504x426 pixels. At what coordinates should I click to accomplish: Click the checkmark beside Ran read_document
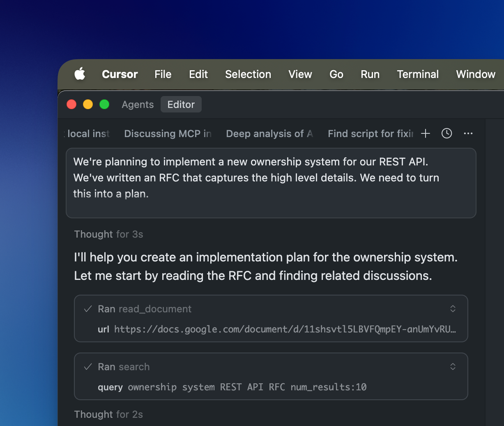click(x=87, y=309)
